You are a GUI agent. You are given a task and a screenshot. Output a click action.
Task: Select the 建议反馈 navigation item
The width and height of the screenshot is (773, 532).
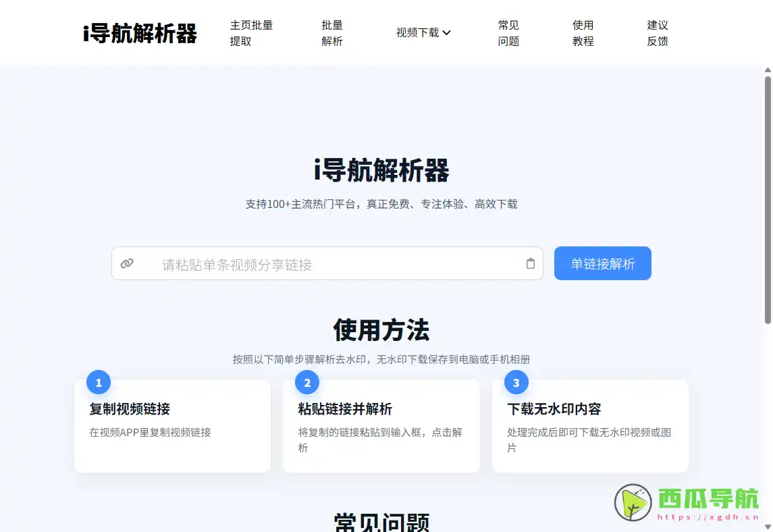pos(656,32)
